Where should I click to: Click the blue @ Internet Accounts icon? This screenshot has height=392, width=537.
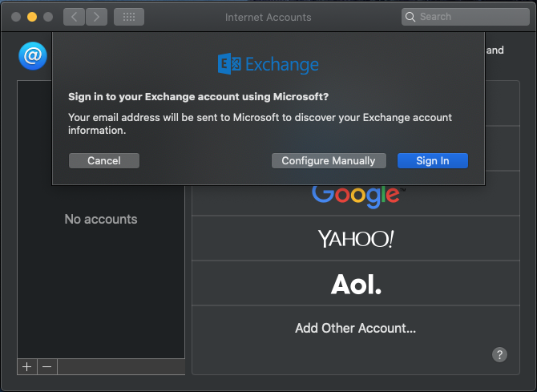click(x=33, y=56)
